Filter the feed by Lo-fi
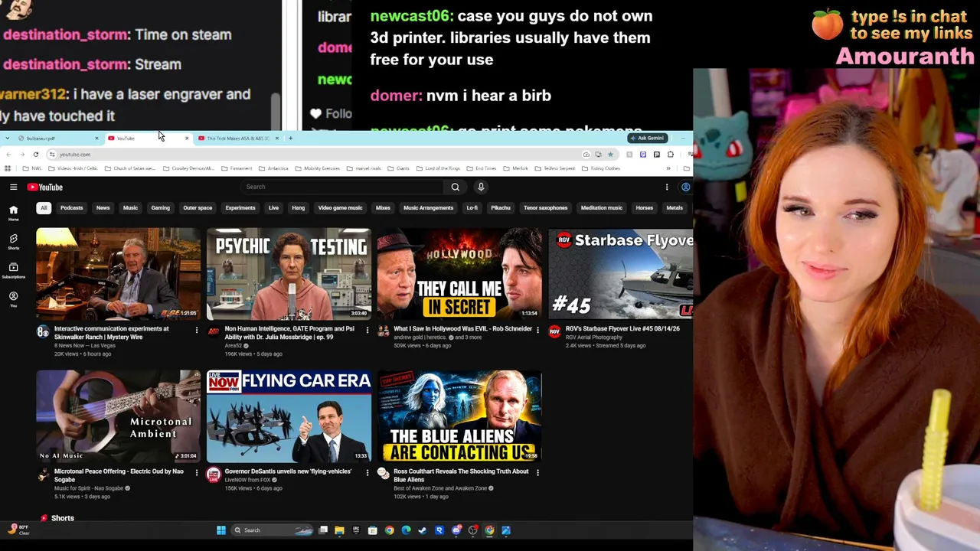The height and width of the screenshot is (551, 980). pyautogui.click(x=472, y=208)
